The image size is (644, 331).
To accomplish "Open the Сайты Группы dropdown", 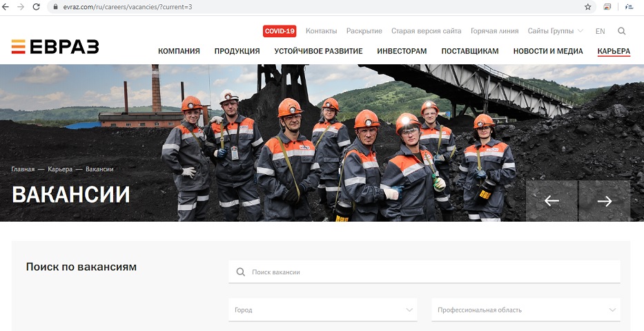I will (x=555, y=31).
